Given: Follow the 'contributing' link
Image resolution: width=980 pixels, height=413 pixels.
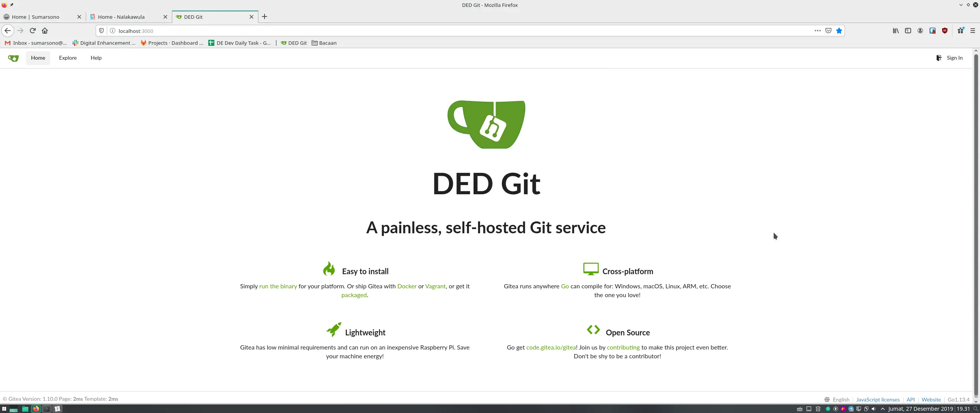Looking at the screenshot, I should pos(623,348).
